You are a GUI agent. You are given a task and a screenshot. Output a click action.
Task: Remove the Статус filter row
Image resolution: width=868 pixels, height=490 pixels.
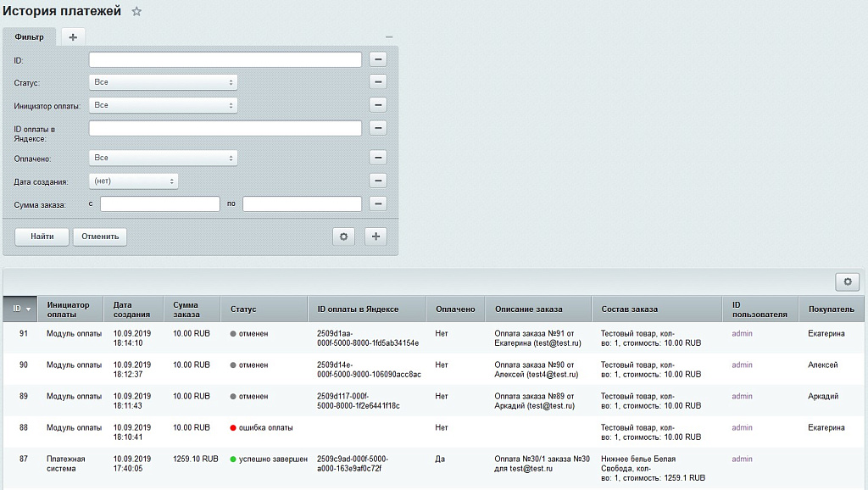[x=378, y=82]
